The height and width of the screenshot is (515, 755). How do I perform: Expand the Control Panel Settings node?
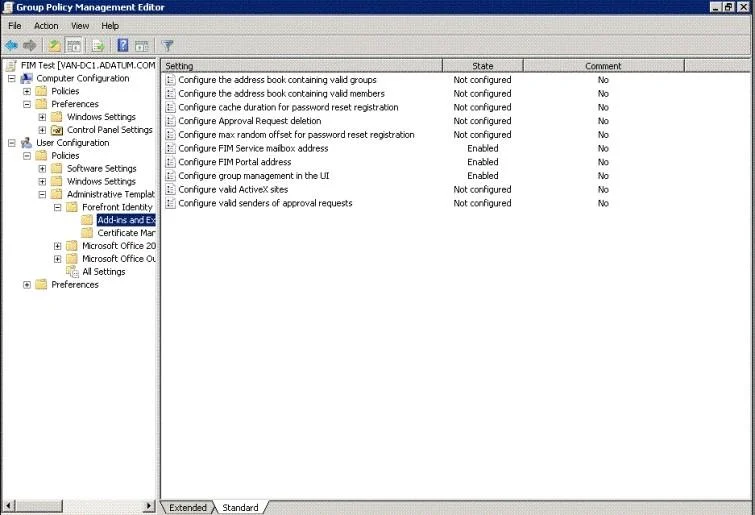(x=42, y=130)
